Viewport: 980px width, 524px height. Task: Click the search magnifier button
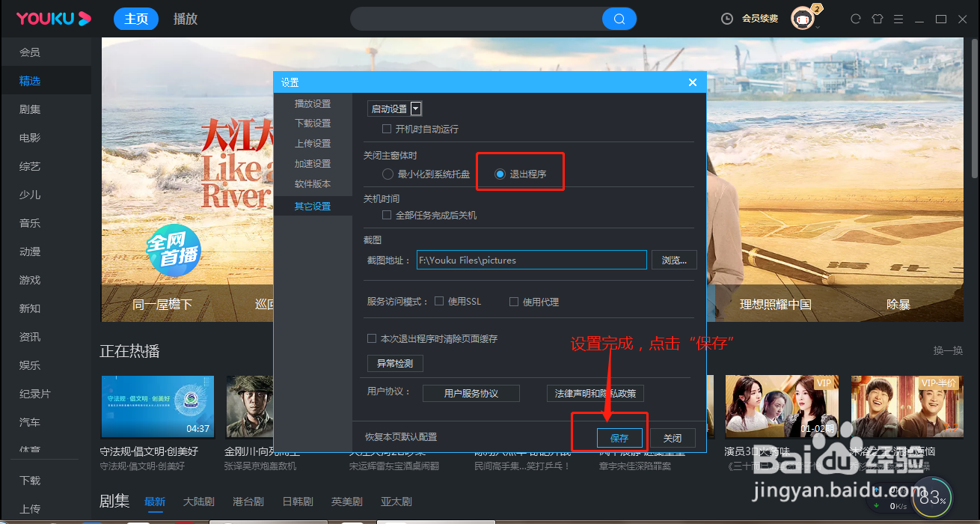(619, 19)
